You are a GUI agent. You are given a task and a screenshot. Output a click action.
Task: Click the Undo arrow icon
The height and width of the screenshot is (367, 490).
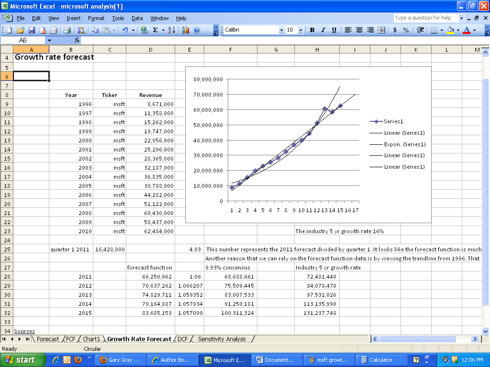(x=125, y=30)
